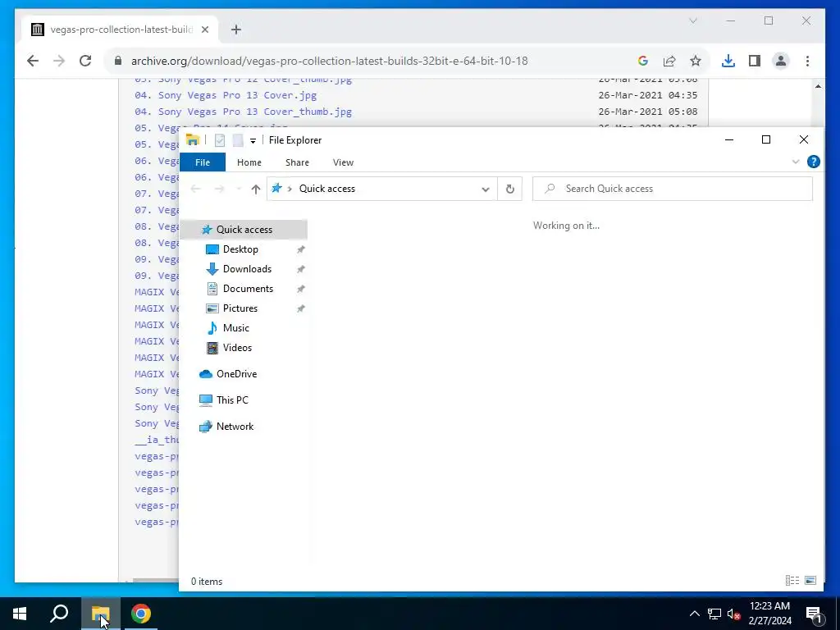Viewport: 840px width, 630px height.
Task: Click Search Quick access field
Action: coord(673,189)
